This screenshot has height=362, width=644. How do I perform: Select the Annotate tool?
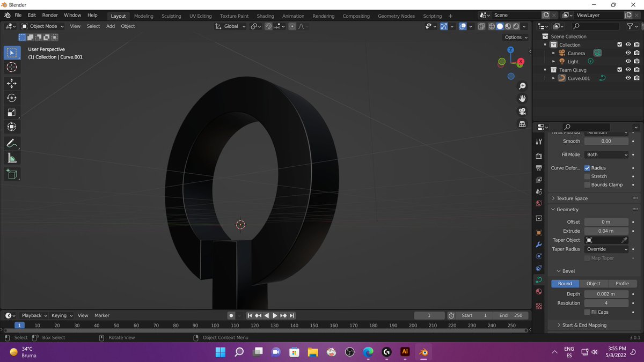[12, 143]
